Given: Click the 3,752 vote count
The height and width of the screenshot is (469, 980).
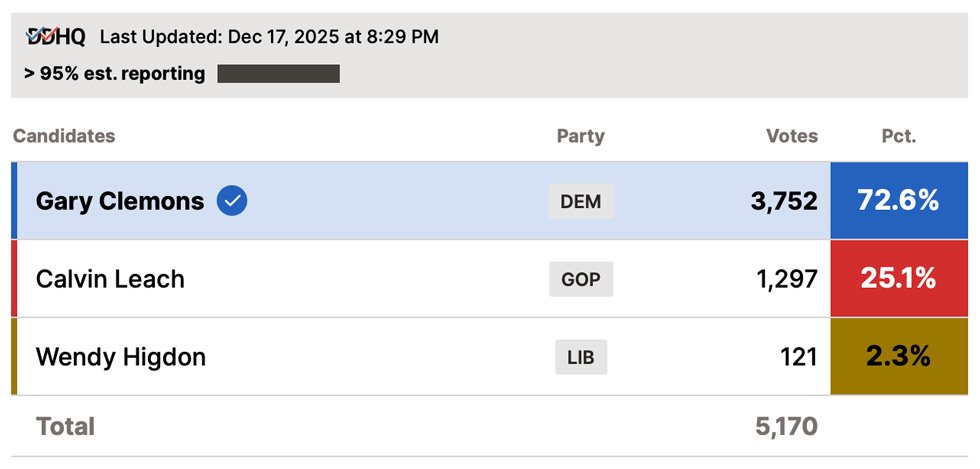Looking at the screenshot, I should (784, 201).
